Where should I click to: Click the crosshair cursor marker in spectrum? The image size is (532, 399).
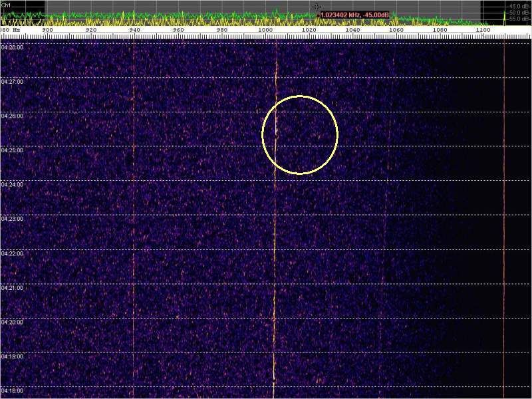pyautogui.click(x=317, y=7)
